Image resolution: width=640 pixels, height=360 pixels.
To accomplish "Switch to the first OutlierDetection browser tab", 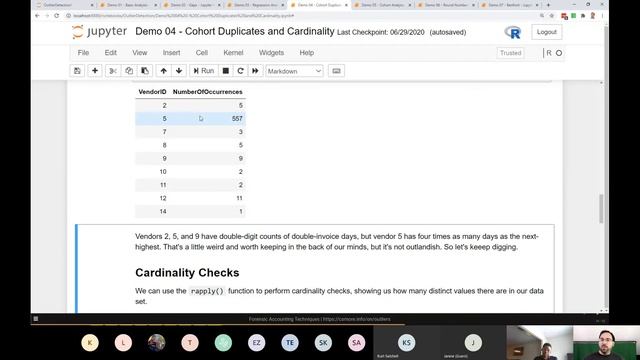I will pos(64,5).
